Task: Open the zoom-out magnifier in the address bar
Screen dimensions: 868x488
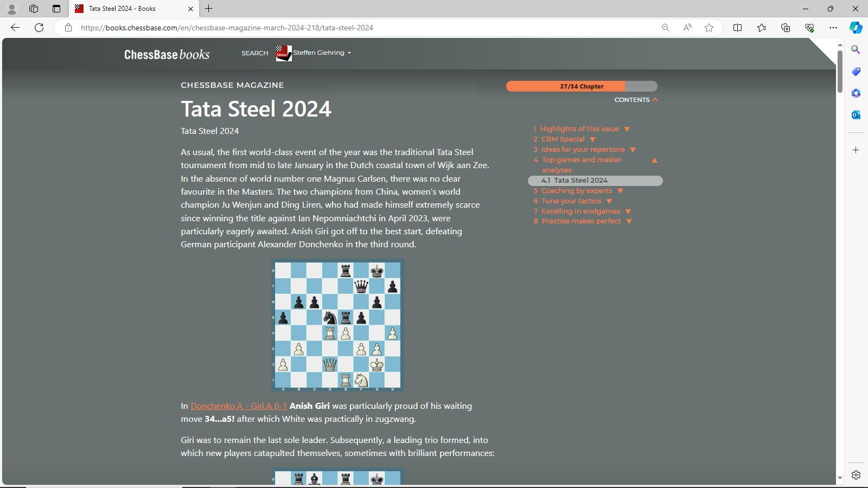Action: pyautogui.click(x=665, y=28)
